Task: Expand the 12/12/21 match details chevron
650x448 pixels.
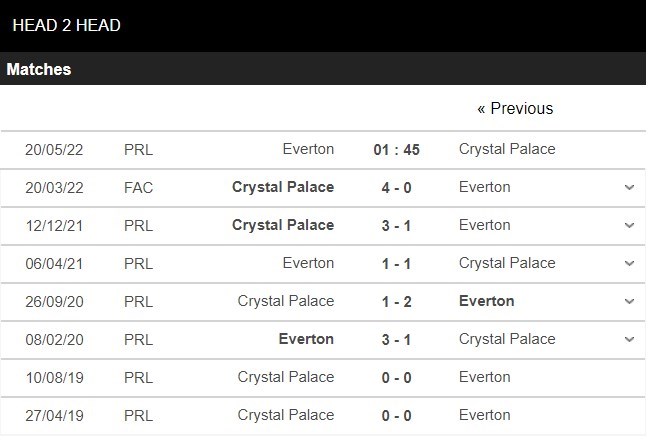Action: tap(629, 225)
